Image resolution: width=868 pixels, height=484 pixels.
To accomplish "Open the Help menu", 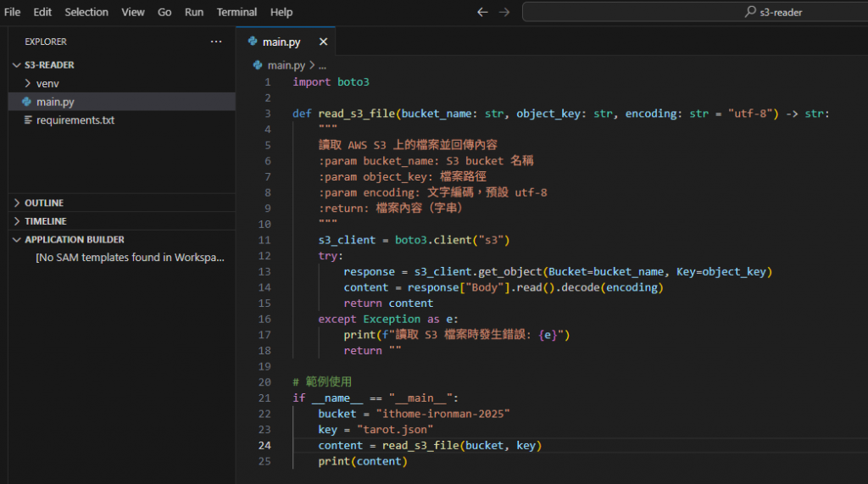I will coord(281,12).
